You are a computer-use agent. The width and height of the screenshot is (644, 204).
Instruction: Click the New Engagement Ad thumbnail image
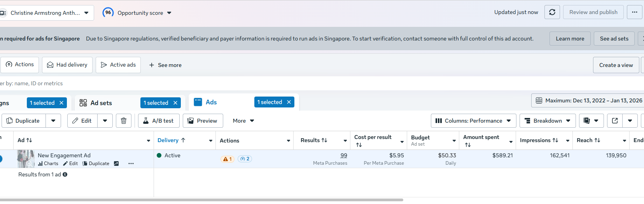[x=26, y=159]
